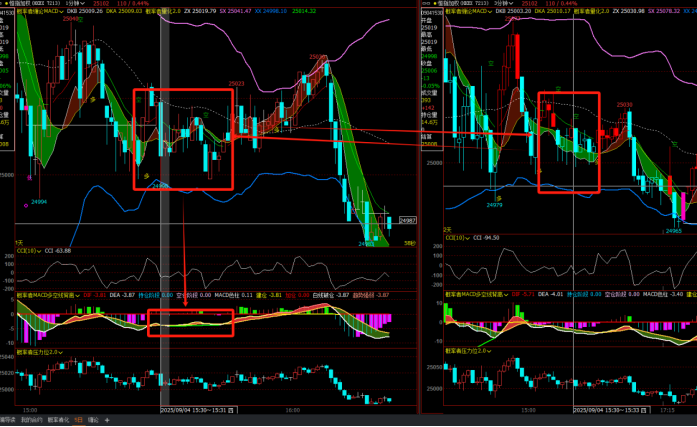The height and width of the screenshot is (427, 697).
Task: Click the 24987 current price tag
Action: (407, 220)
